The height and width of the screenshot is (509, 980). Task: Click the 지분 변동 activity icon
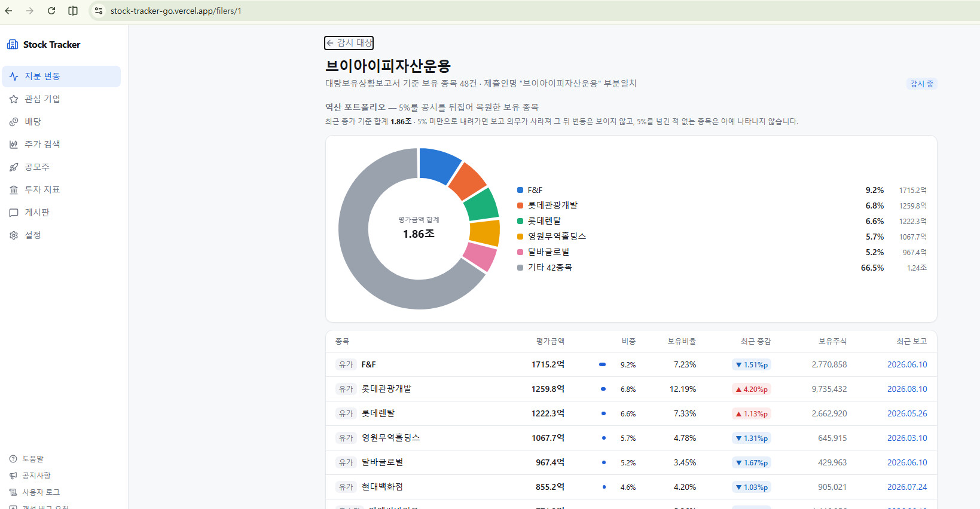click(x=14, y=76)
